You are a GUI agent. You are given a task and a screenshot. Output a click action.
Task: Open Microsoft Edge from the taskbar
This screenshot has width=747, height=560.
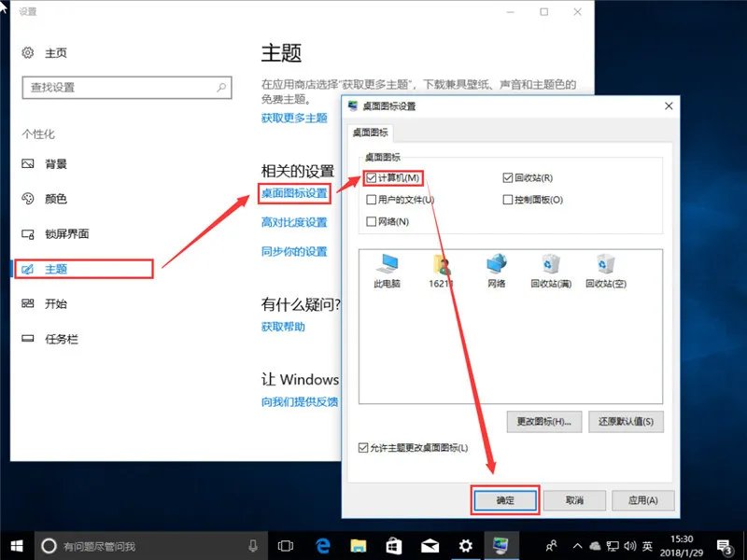pos(323,544)
